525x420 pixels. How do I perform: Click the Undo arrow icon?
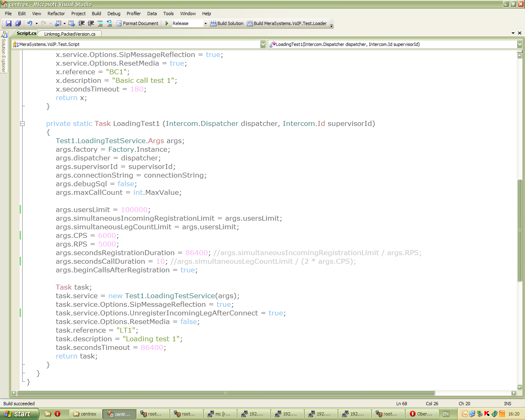pyautogui.click(x=30, y=23)
